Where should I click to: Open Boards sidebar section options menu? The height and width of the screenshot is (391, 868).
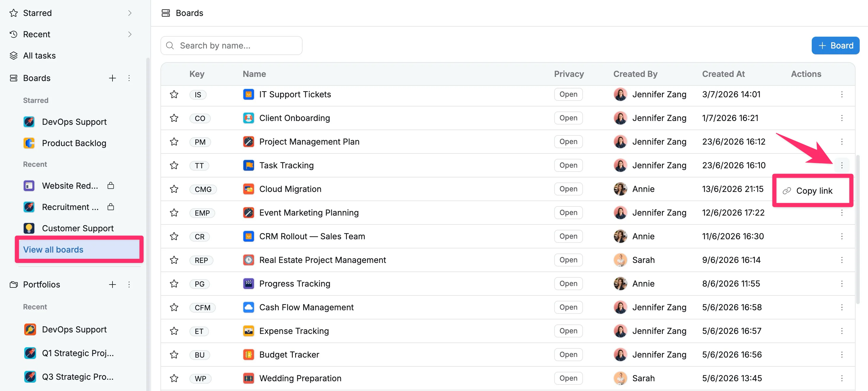tap(129, 78)
